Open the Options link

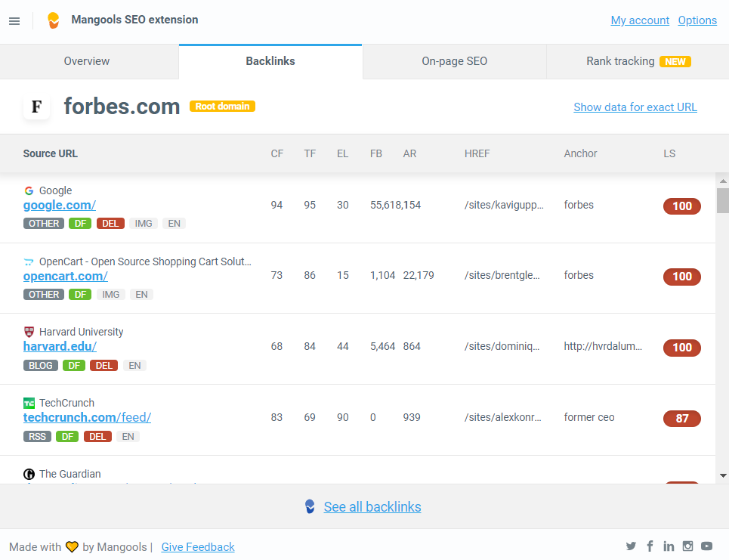point(697,20)
